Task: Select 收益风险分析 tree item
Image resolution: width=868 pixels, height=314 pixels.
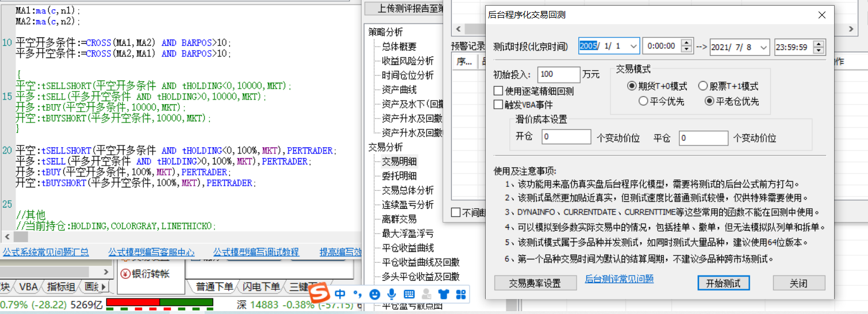Action: [x=408, y=61]
